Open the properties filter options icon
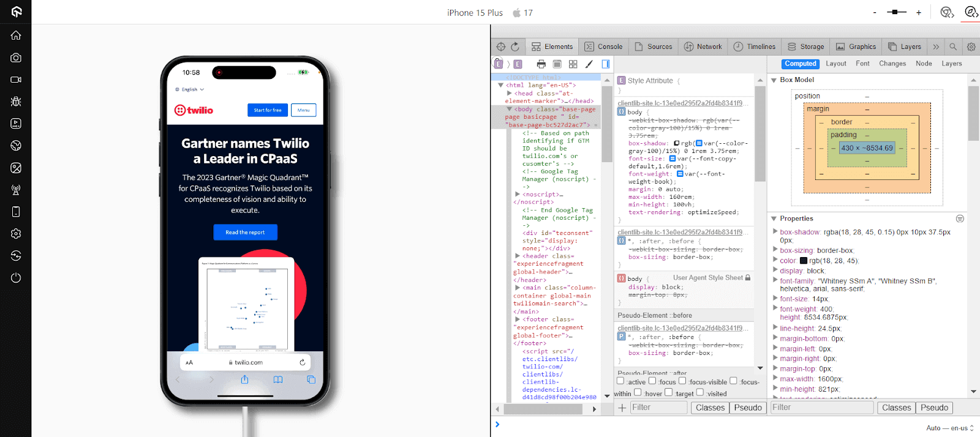Viewport: 980px width, 437px height. (x=960, y=219)
